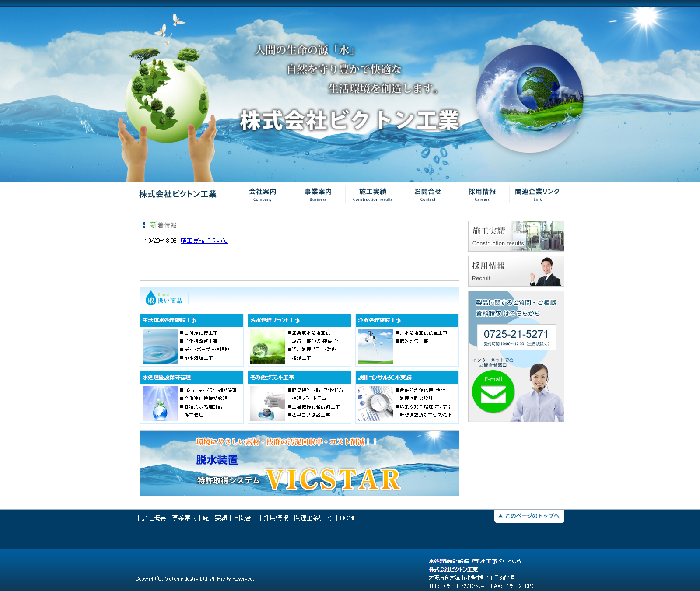Screen dimensions: 700x591
Task: Click the water faucet thumbnail image
Action: click(x=375, y=346)
